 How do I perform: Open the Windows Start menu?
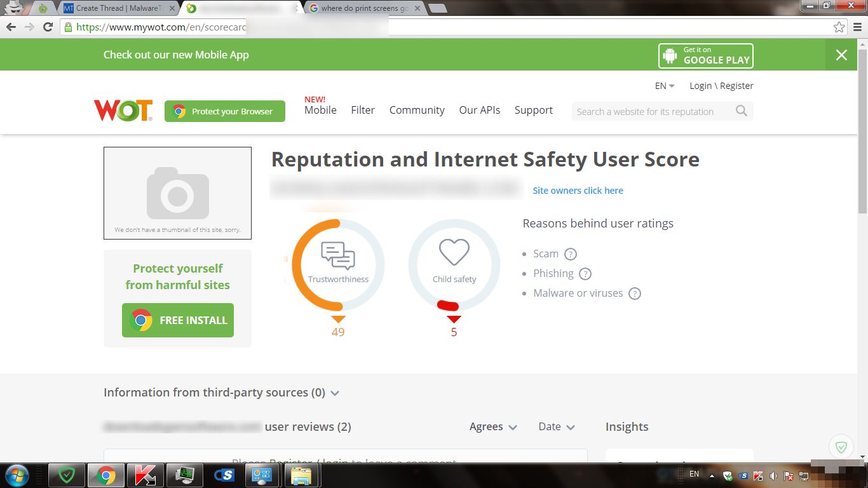pyautogui.click(x=16, y=475)
